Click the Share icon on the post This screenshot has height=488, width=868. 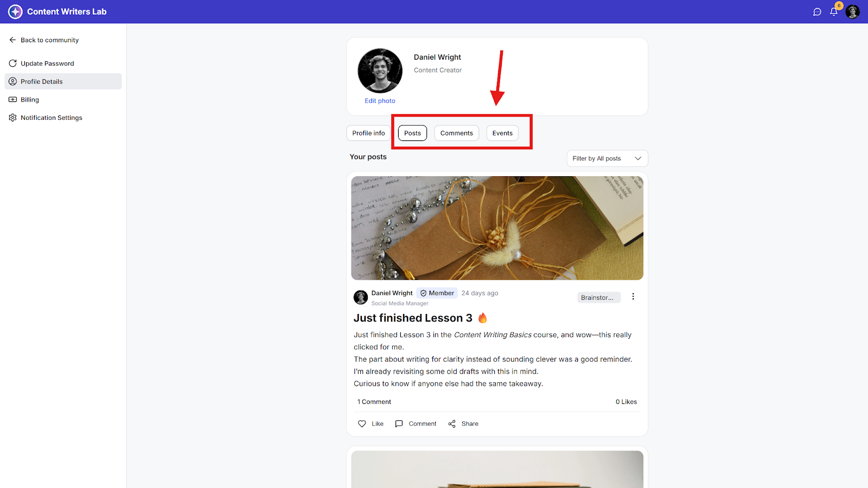click(x=452, y=424)
